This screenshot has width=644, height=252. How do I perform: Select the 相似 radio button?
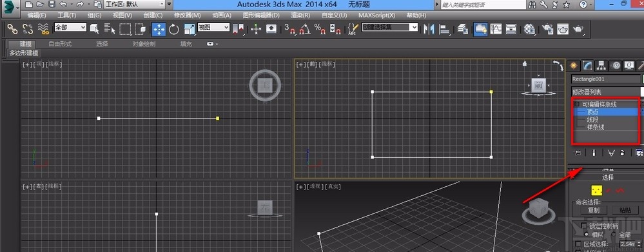click(586, 234)
